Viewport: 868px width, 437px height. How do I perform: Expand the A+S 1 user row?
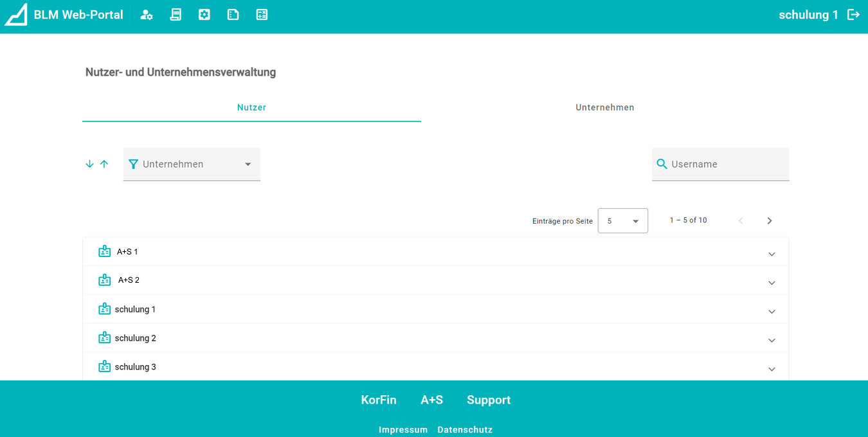pyautogui.click(x=772, y=254)
